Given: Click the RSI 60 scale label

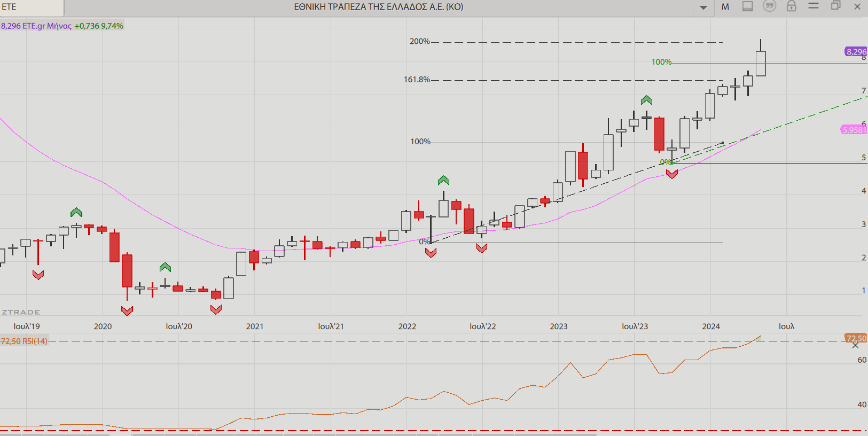Looking at the screenshot, I should coord(862,360).
